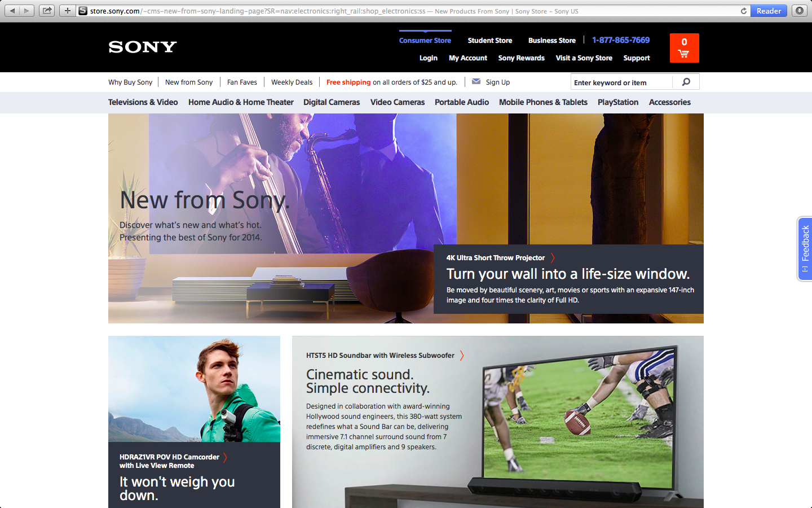
Task: Open My Account
Action: point(468,58)
